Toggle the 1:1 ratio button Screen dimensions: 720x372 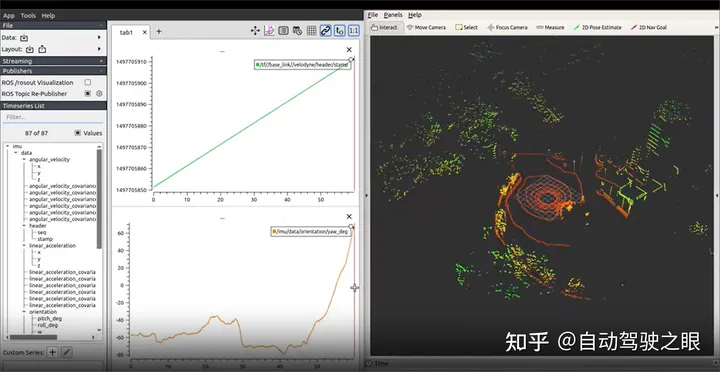click(x=354, y=31)
